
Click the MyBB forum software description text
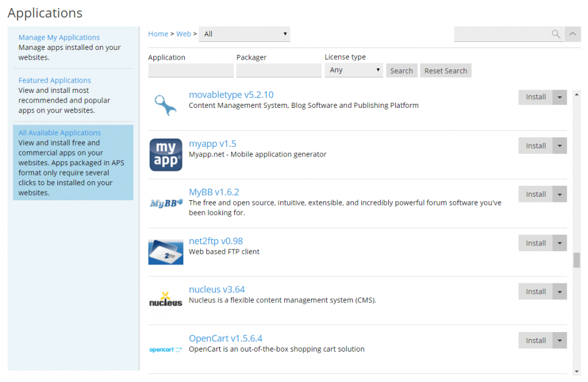click(x=345, y=208)
